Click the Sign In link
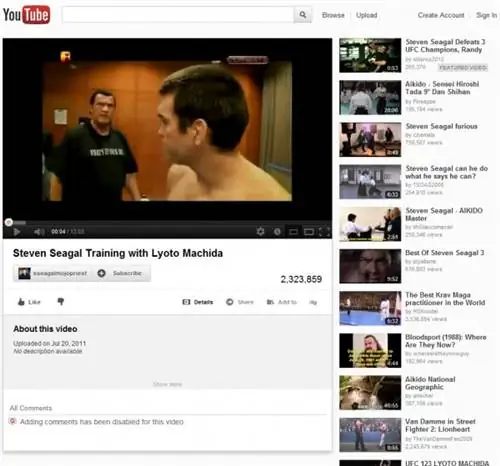This screenshot has width=500, height=466. 486,15
